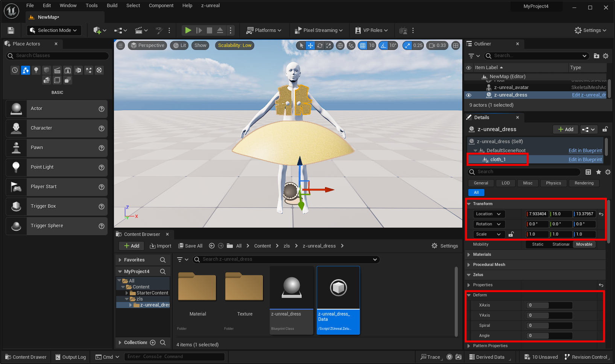Screen dimensions: 615x364
Task: Click Import in Content Browser
Action: point(161,246)
